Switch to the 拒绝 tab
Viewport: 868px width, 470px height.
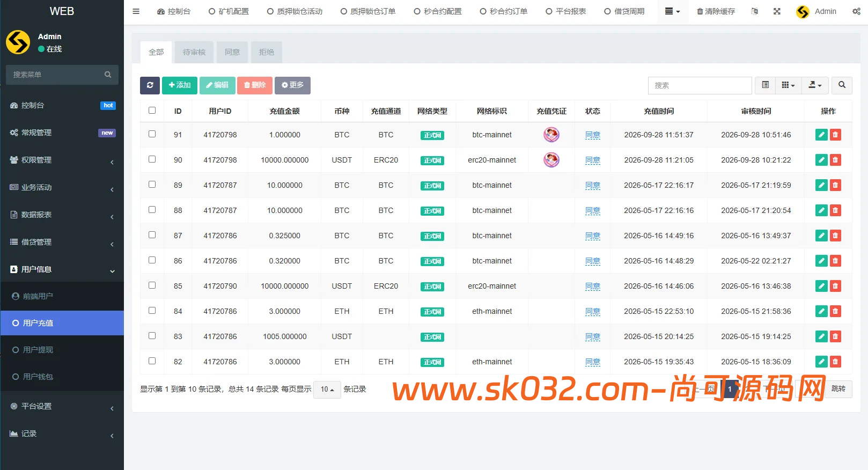click(267, 52)
